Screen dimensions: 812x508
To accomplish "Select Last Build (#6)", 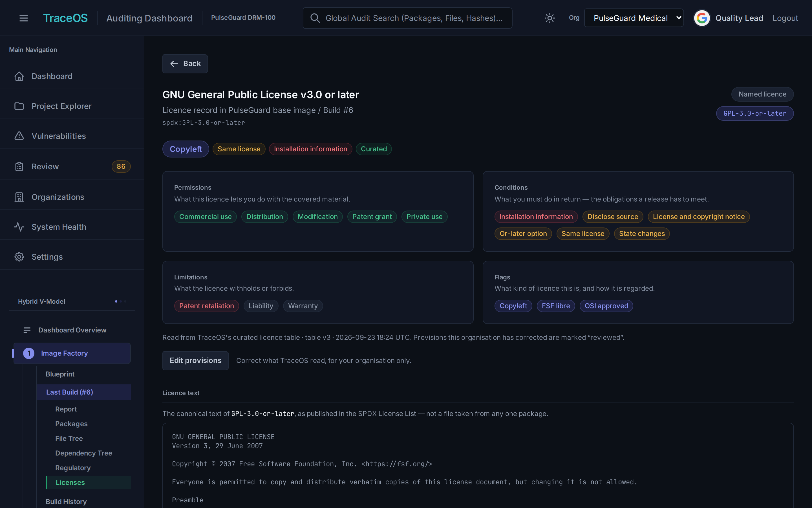I will [83, 392].
